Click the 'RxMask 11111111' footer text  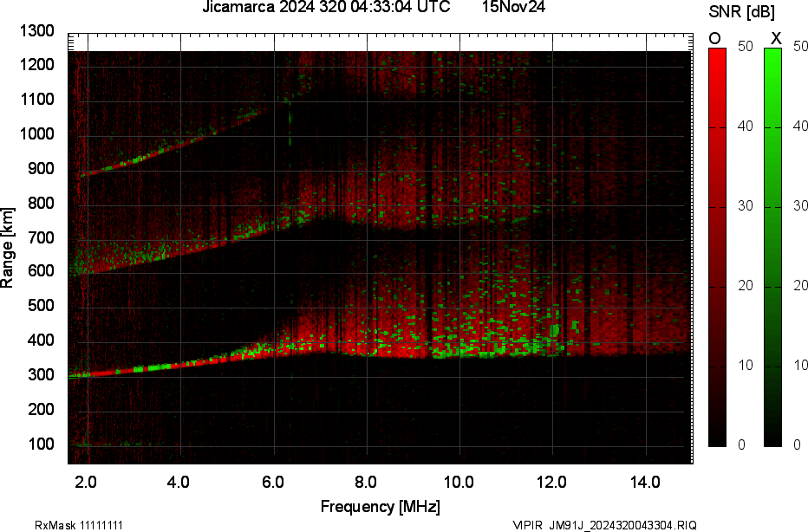pos(79,525)
